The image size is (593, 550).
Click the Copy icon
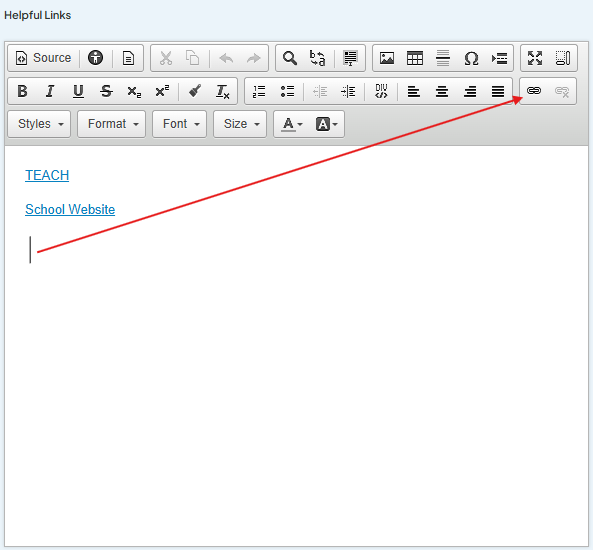click(192, 58)
